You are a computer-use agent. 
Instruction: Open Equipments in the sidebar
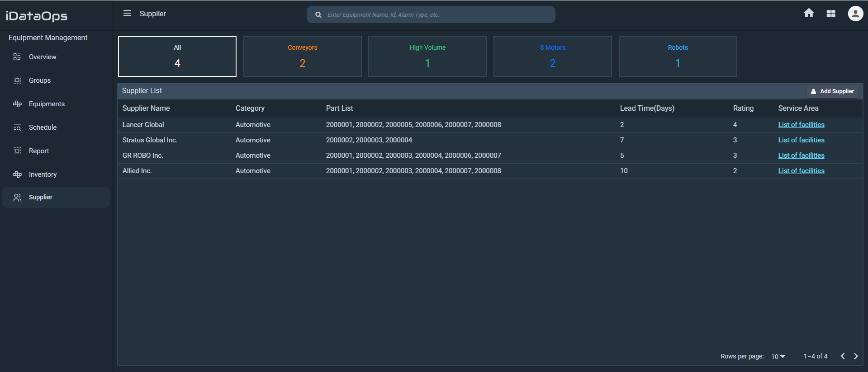click(47, 104)
